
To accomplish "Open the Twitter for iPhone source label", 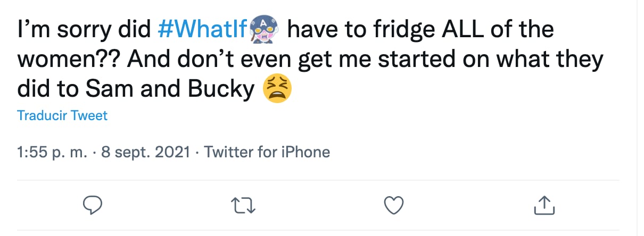I will 267,153.
